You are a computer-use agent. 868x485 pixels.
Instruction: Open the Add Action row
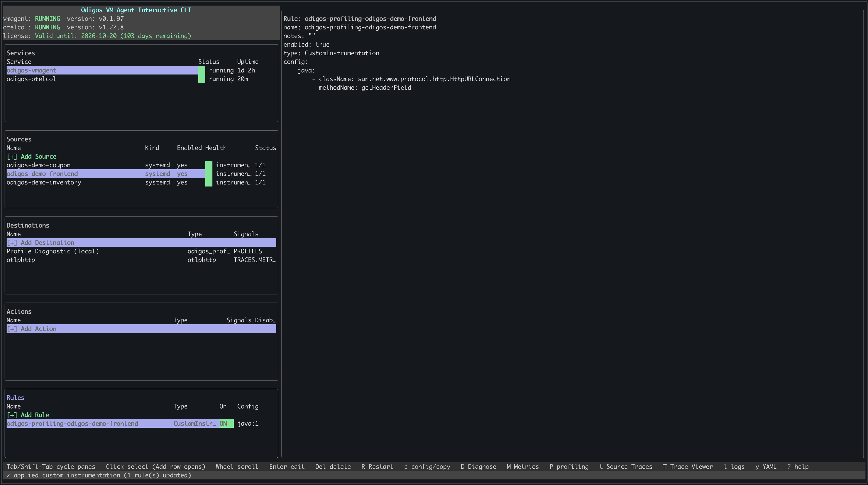click(x=141, y=329)
